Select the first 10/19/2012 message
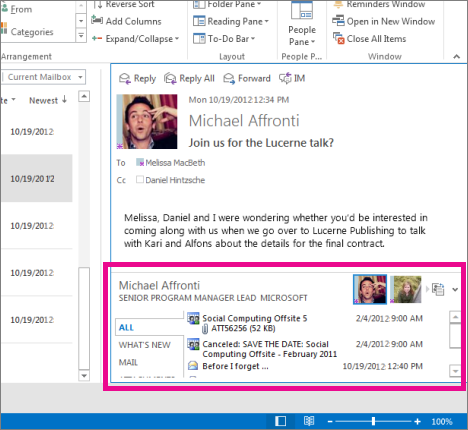The height and width of the screenshot is (430, 468). click(36, 132)
